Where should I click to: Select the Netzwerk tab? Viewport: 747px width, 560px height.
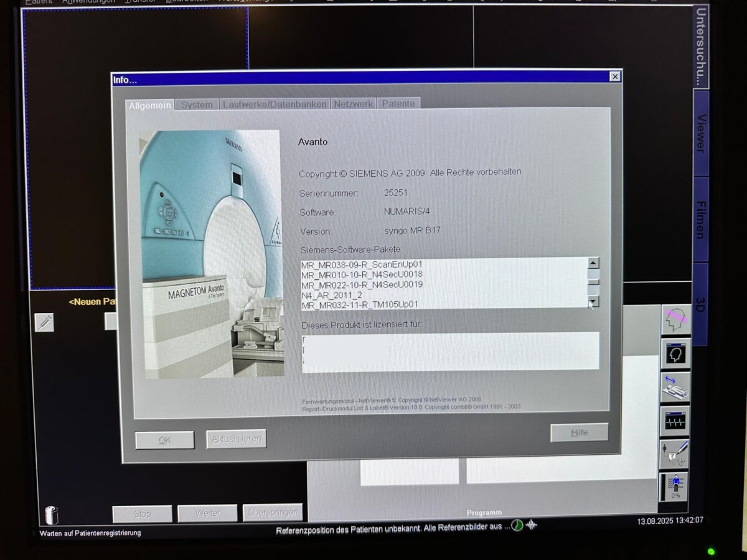[x=354, y=105]
